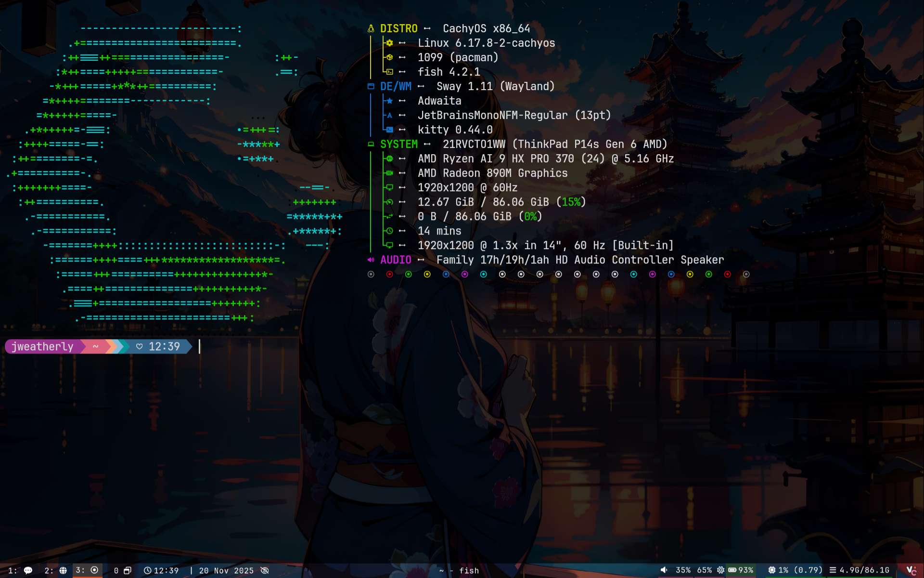The width and height of the screenshot is (924, 578).
Task: Switch to workspace 1 chat icon
Action: click(28, 570)
